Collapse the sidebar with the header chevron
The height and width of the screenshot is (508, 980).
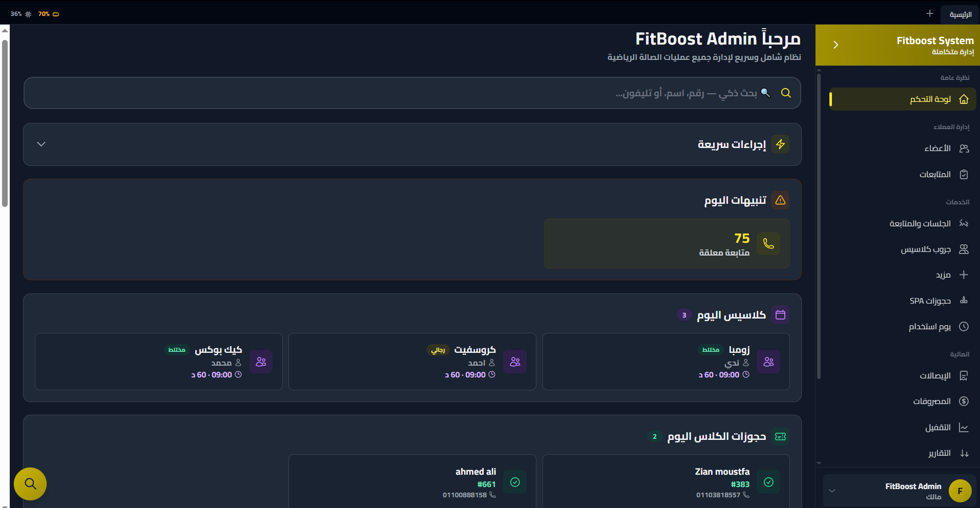coord(836,45)
